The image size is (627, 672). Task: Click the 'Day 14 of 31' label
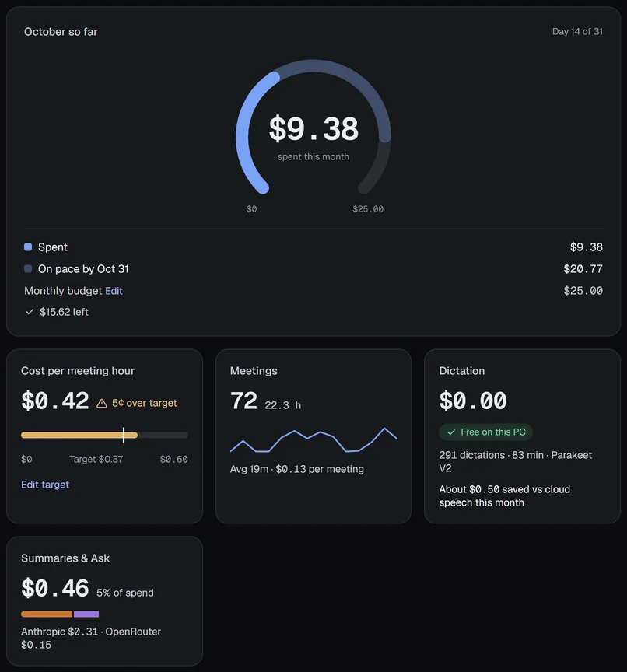click(577, 32)
